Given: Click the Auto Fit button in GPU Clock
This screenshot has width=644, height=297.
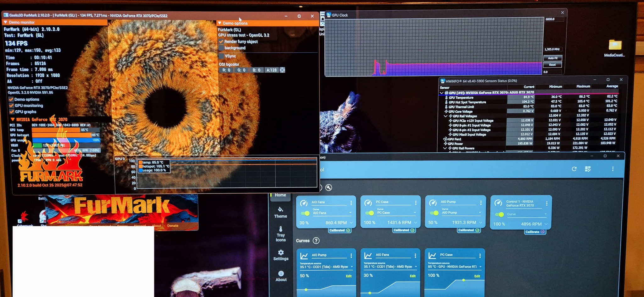Looking at the screenshot, I should [552, 58].
